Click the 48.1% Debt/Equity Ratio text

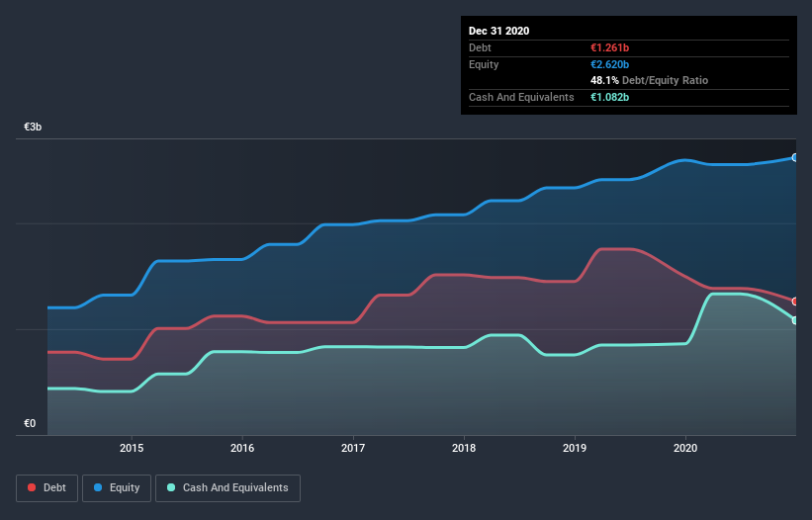[x=650, y=81]
